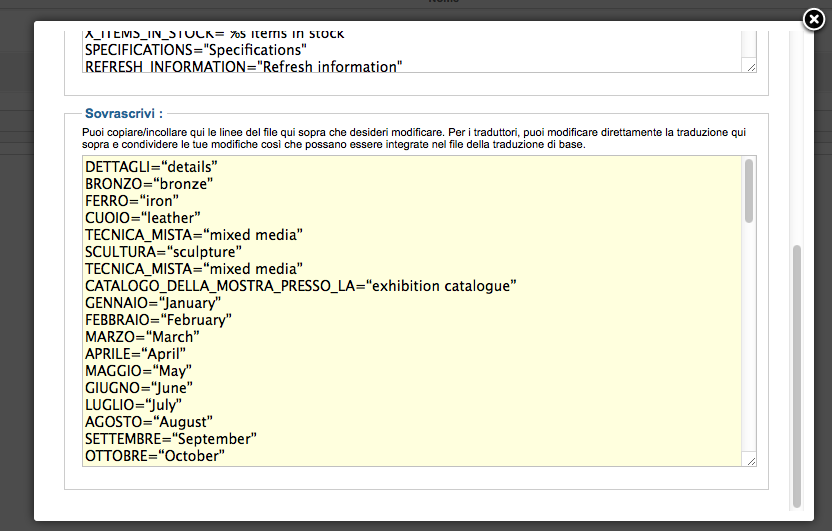Click the SPECIFICATIONS line in the upper textarea
This screenshot has height=531, width=832.
pyautogui.click(x=195, y=50)
